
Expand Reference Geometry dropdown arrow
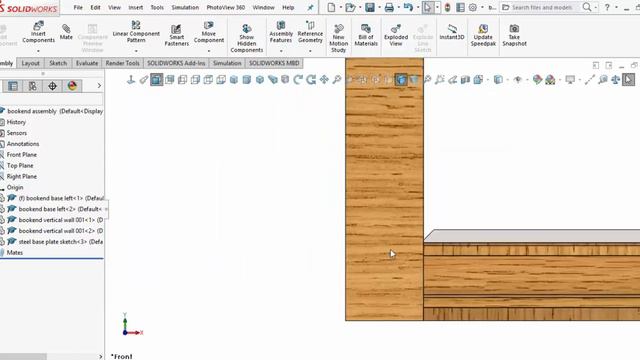point(310,51)
